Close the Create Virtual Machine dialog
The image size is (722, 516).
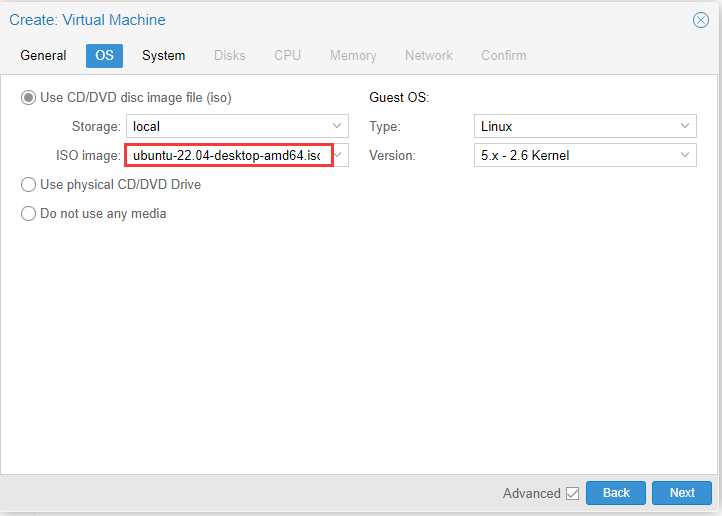tap(701, 20)
